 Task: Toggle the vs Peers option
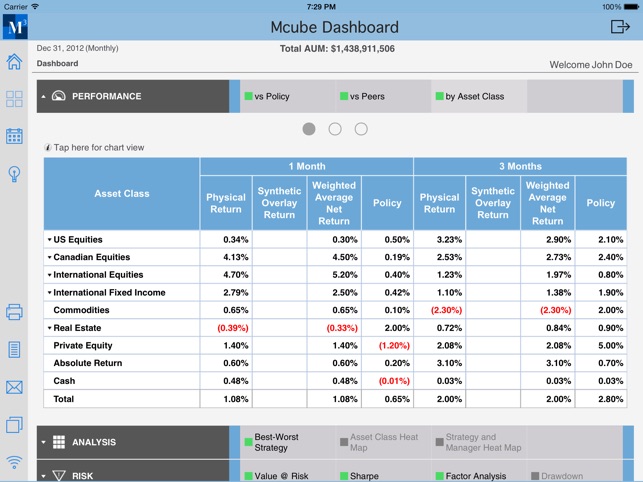point(363,96)
